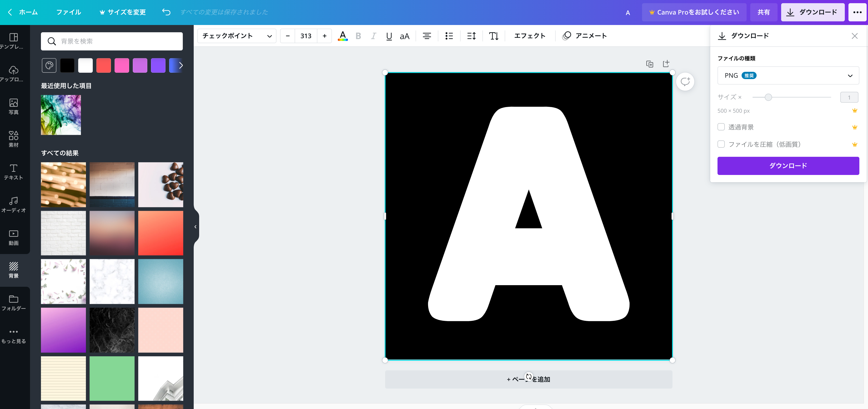868x409 pixels.
Task: Click the account avatar A
Action: click(627, 13)
